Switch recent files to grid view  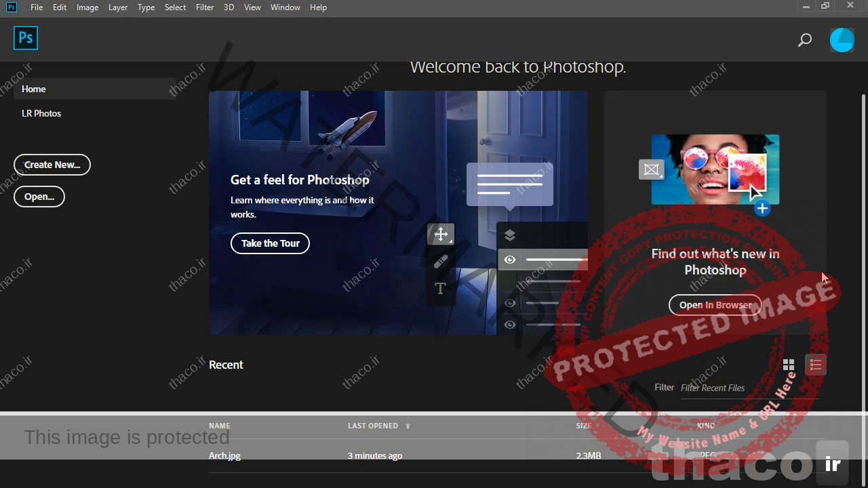coord(788,365)
